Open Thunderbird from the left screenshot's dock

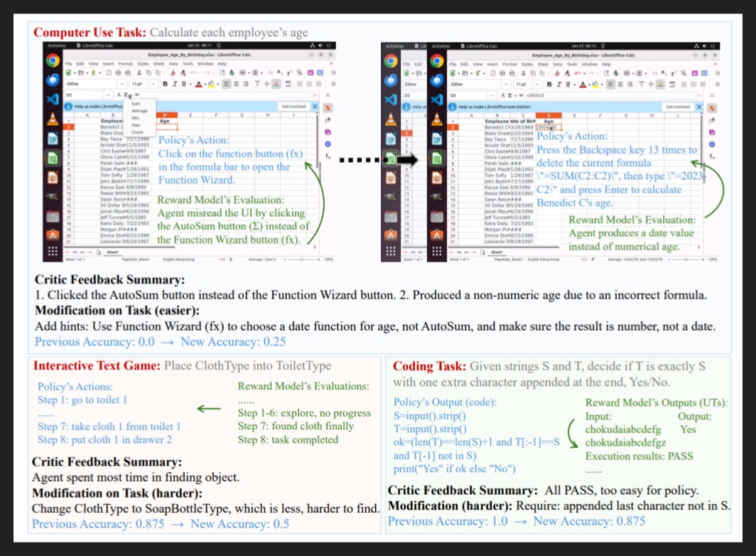pyautogui.click(x=53, y=80)
